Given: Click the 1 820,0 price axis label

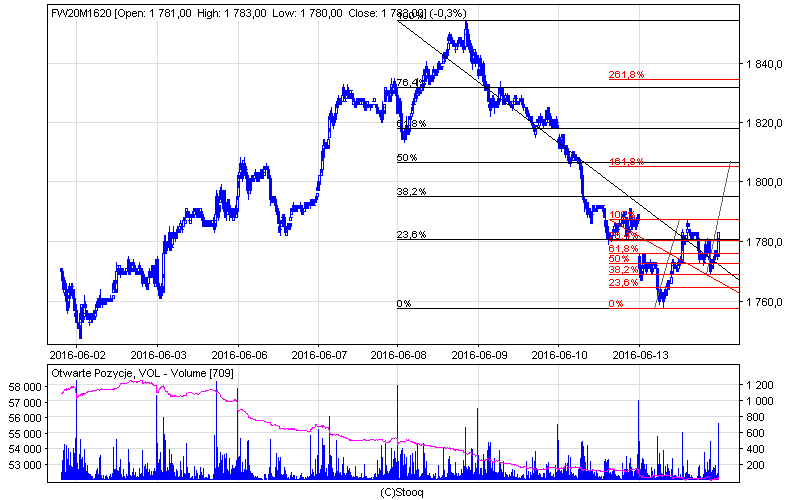Looking at the screenshot, I should (764, 123).
